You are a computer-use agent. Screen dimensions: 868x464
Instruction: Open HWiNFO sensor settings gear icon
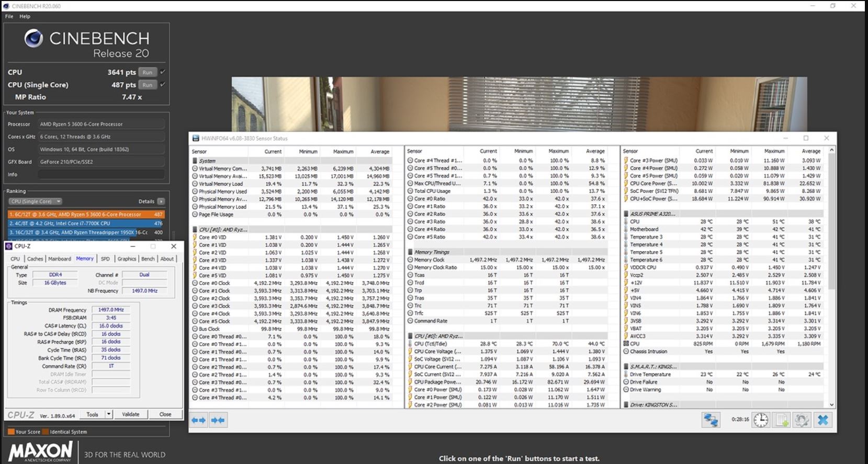(802, 420)
